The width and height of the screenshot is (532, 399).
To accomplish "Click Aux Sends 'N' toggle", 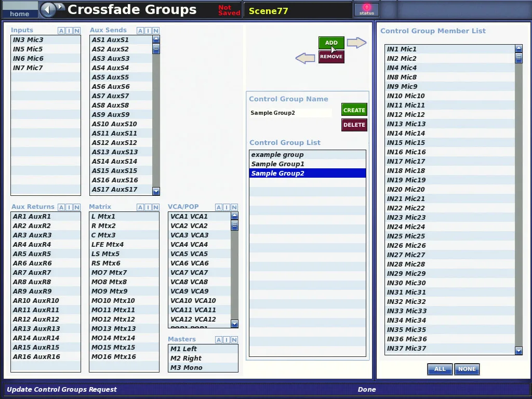I will click(x=156, y=31).
